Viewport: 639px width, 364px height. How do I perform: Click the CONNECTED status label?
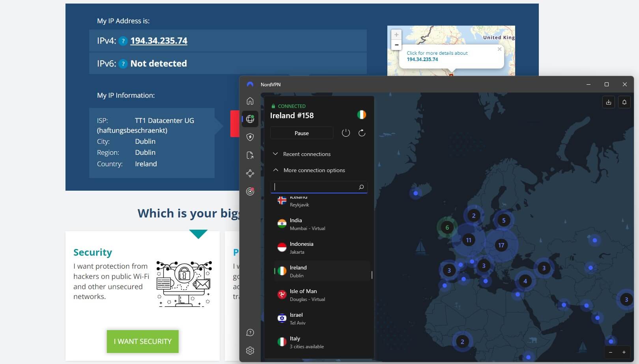(292, 106)
